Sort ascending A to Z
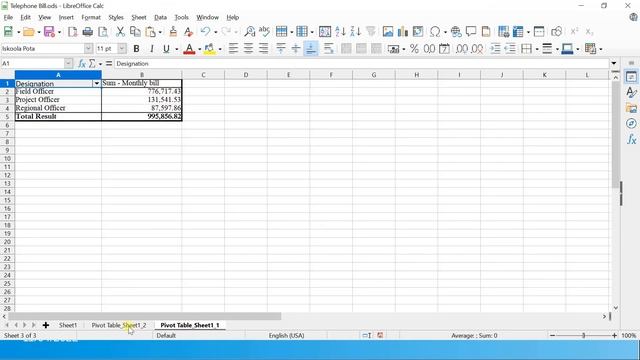 pos(340,31)
